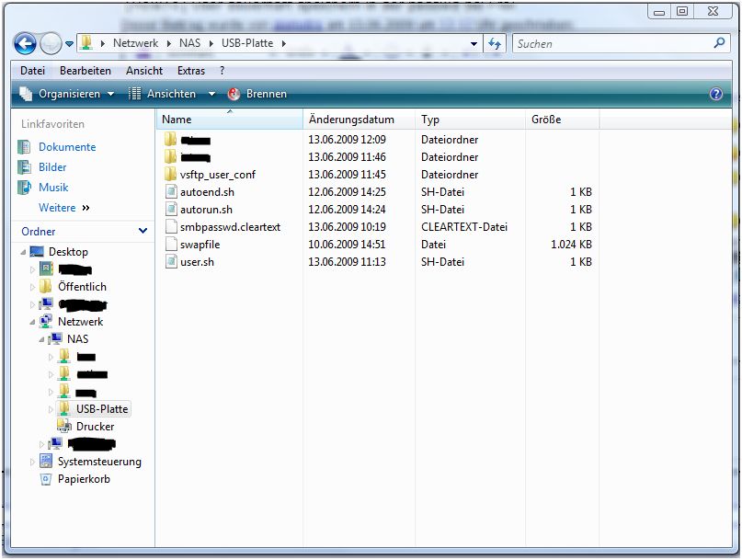Click the Weitere favorites link
The image size is (742, 560).
click(x=57, y=208)
